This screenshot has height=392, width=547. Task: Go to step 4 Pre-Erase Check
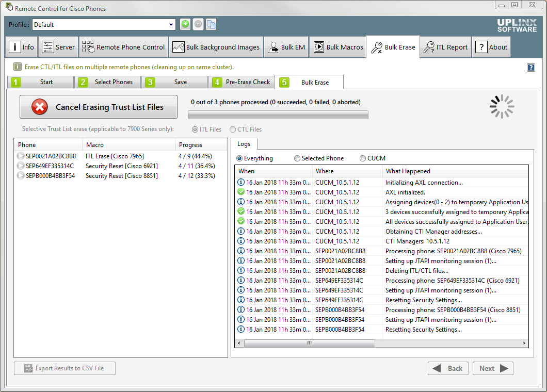[242, 82]
